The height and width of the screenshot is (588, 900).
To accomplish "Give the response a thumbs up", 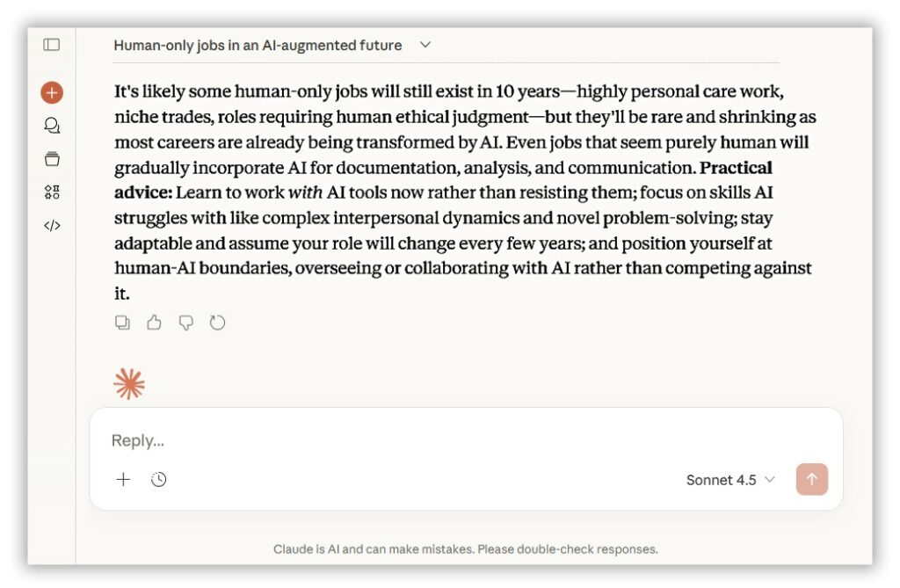I will point(154,323).
